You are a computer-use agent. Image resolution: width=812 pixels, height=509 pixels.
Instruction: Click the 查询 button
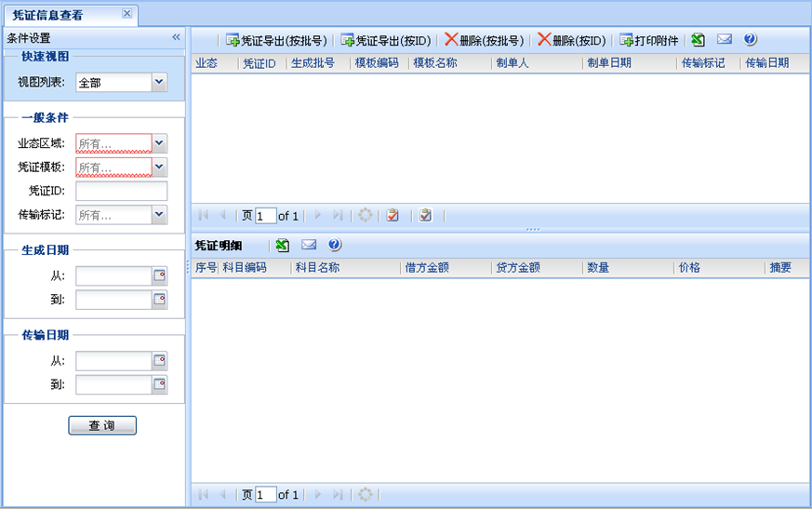pos(102,425)
